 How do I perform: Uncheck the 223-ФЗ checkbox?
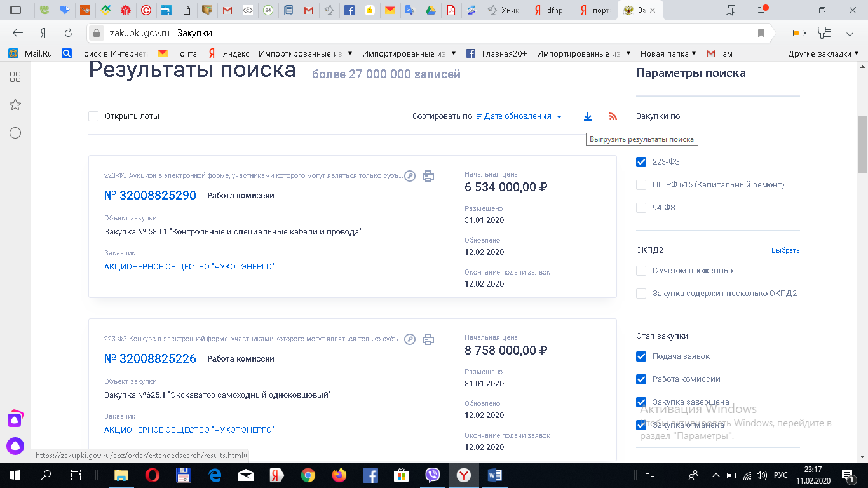click(x=641, y=162)
